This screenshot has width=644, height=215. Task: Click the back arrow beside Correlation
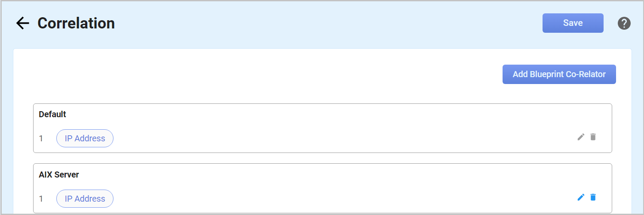pyautogui.click(x=22, y=23)
